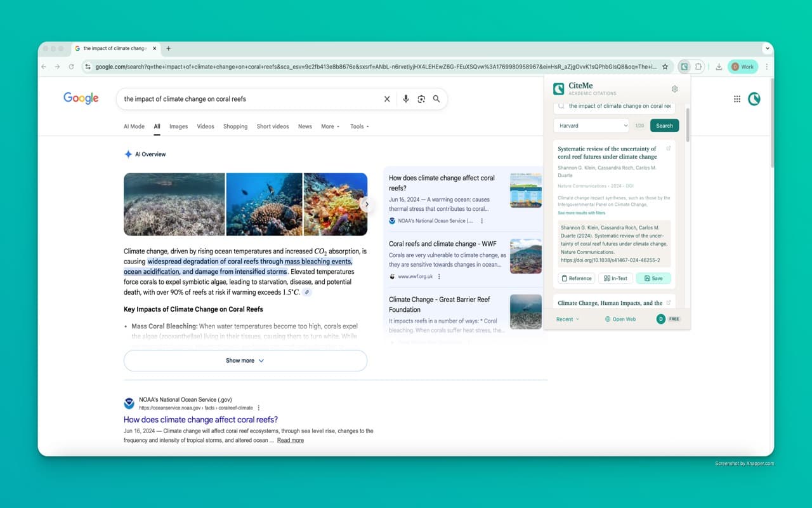The height and width of the screenshot is (508, 812).
Task: Expand the Recent dropdown in CiteMe
Action: tap(568, 319)
